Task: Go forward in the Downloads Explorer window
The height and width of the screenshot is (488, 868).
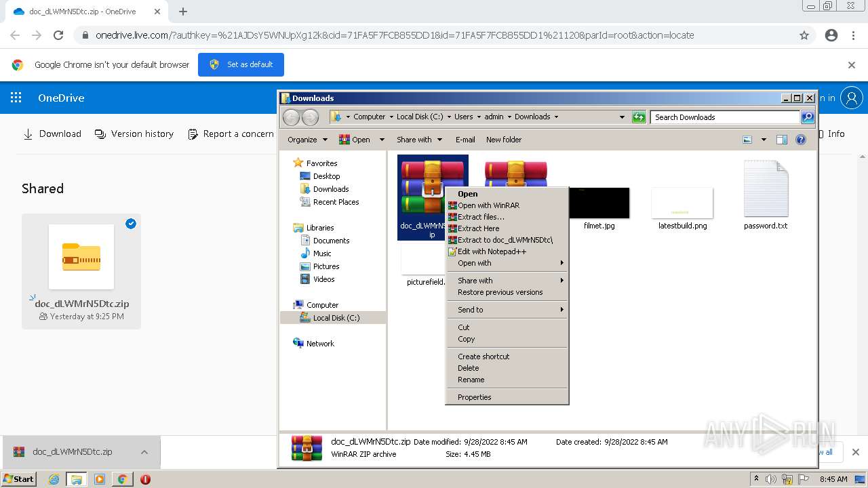Action: pos(310,117)
